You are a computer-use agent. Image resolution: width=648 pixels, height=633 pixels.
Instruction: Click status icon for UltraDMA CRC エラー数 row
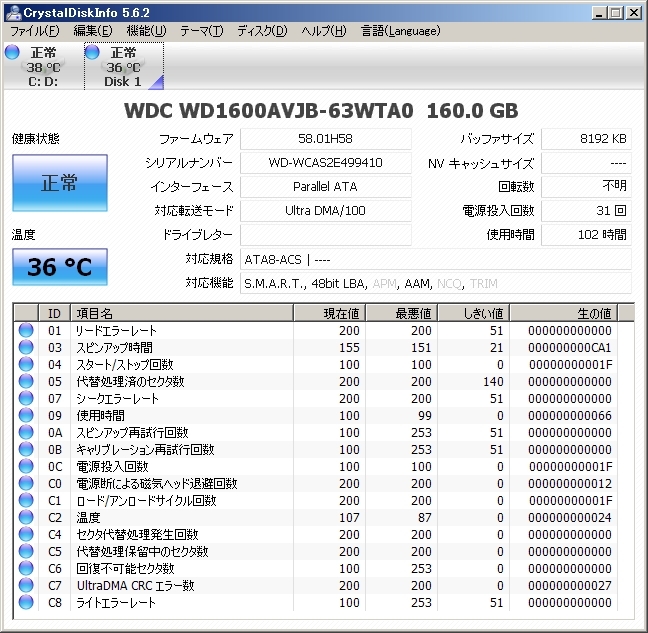pyautogui.click(x=26, y=585)
